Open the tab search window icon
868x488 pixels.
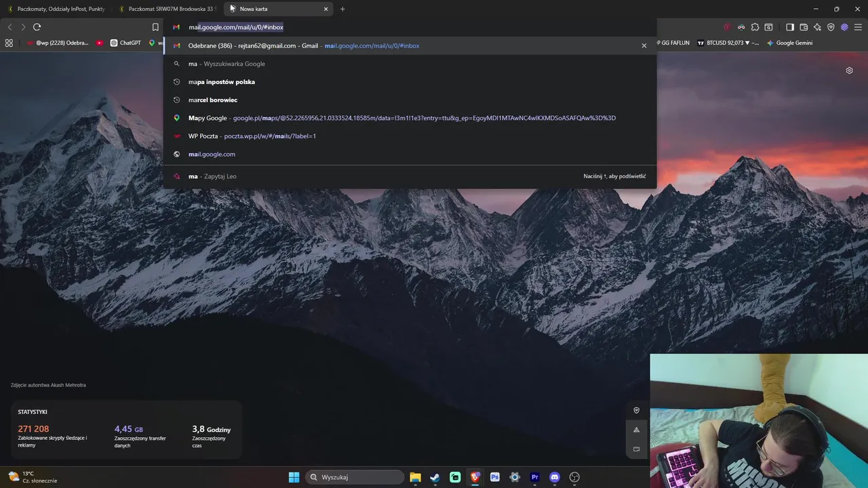click(768, 27)
